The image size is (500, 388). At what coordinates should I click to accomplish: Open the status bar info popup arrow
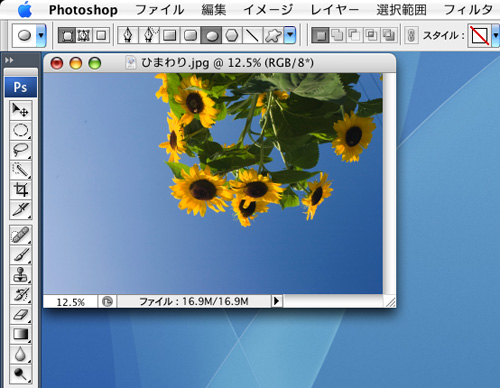(x=276, y=301)
